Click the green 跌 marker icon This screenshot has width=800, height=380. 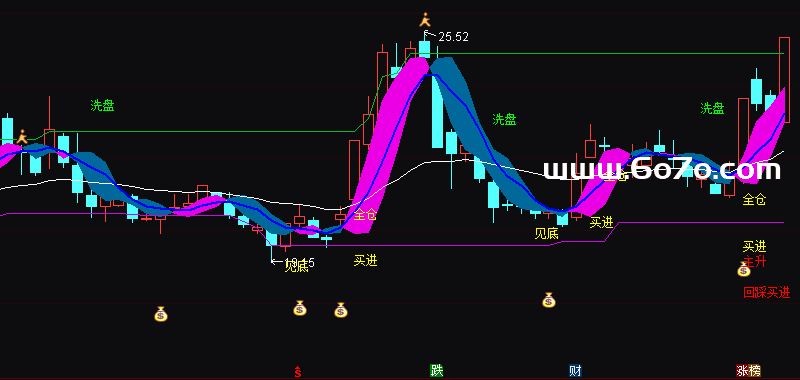[437, 371]
